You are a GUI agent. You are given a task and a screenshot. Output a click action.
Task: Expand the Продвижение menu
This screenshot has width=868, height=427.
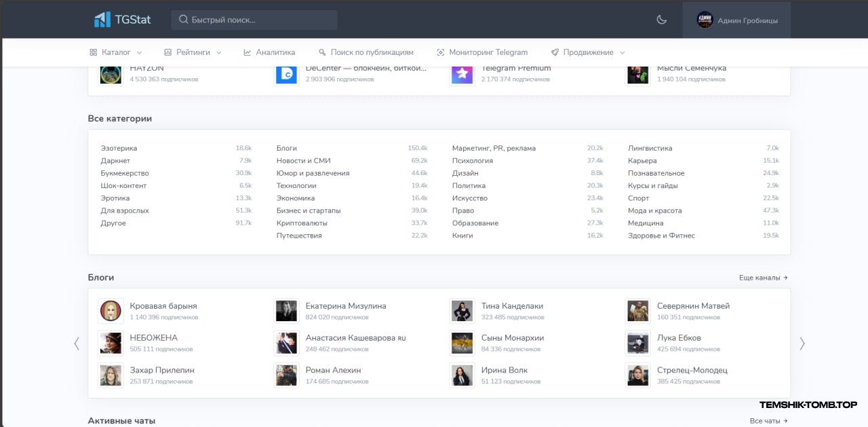(588, 52)
